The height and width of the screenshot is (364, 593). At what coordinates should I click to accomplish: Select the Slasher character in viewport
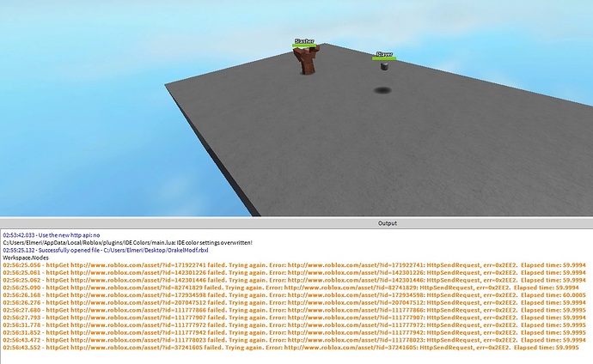tap(306, 60)
